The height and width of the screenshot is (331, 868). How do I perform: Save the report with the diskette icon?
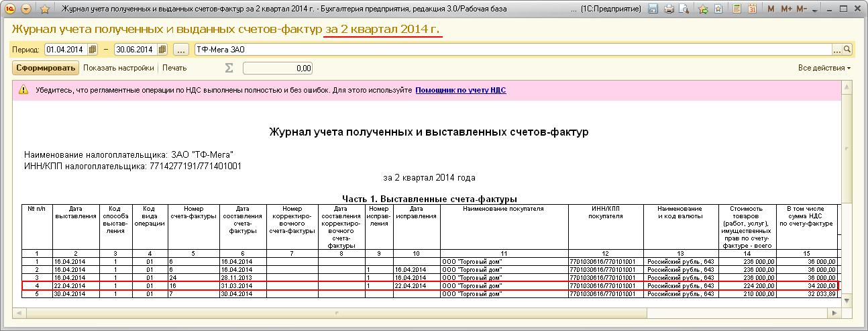tap(653, 9)
